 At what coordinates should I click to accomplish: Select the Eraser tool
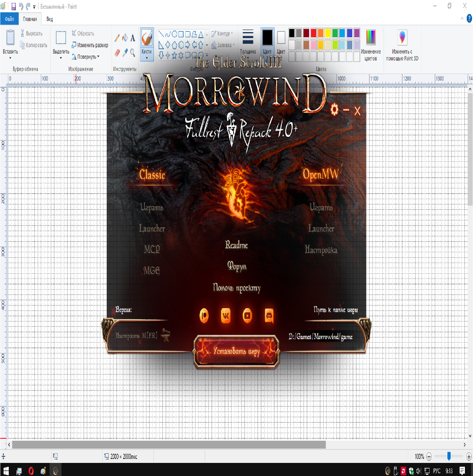click(117, 52)
